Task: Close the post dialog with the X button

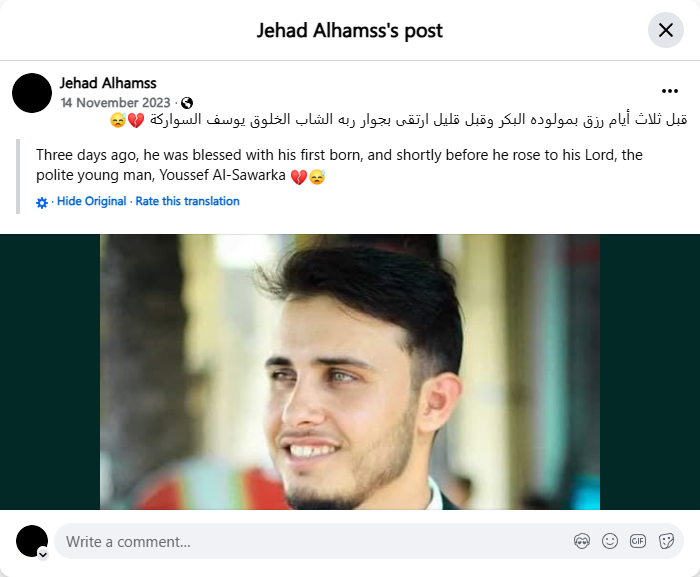Action: click(x=665, y=30)
